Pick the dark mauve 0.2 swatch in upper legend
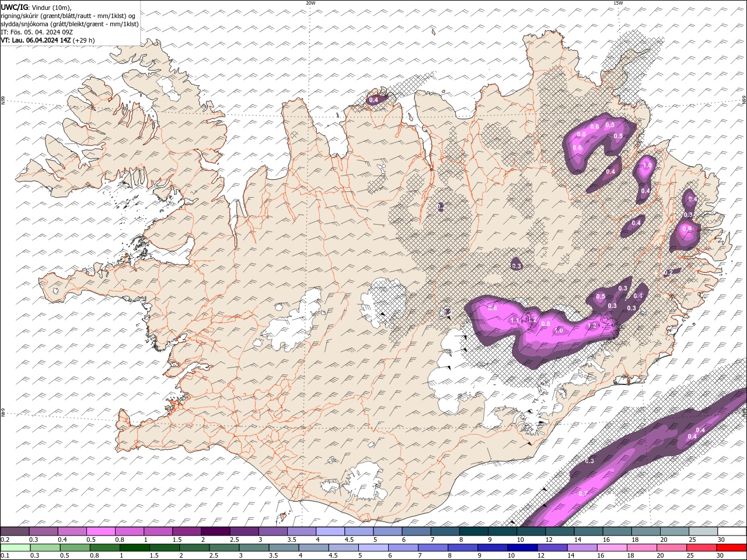Image resolution: width=747 pixels, height=560 pixels. [15, 531]
